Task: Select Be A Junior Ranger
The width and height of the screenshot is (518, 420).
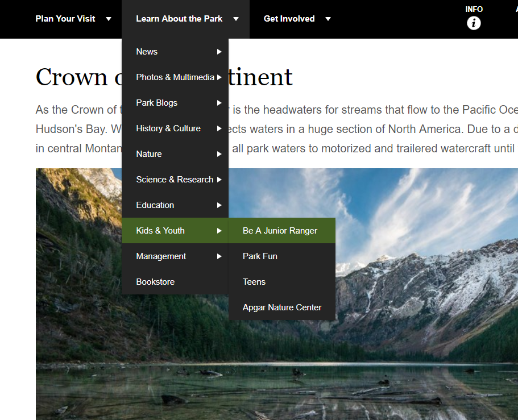Action: pos(280,231)
